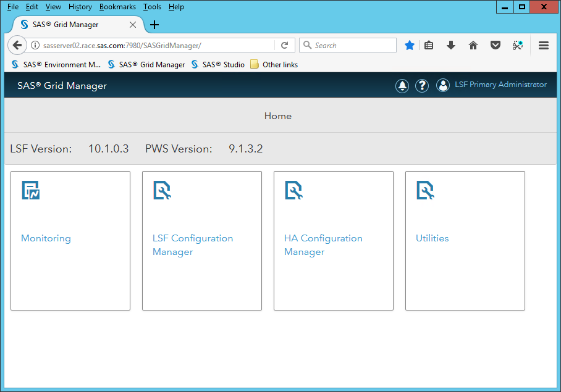The width and height of the screenshot is (561, 392).
Task: Close the SAS Grid Manager tab
Action: [133, 25]
